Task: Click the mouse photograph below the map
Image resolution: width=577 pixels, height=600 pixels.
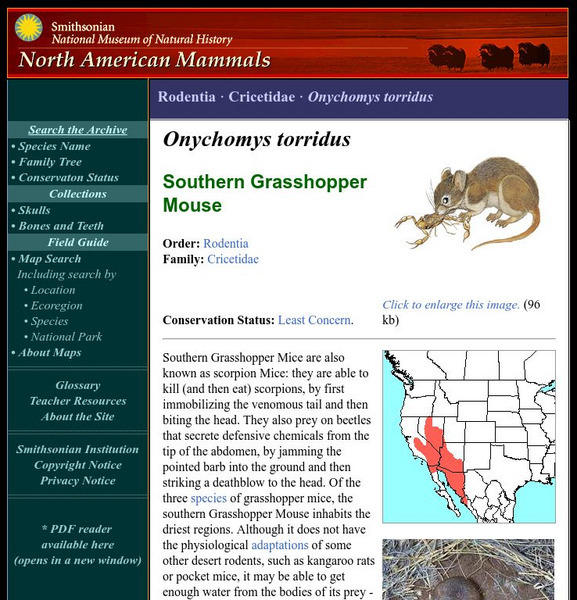Action: (x=468, y=569)
